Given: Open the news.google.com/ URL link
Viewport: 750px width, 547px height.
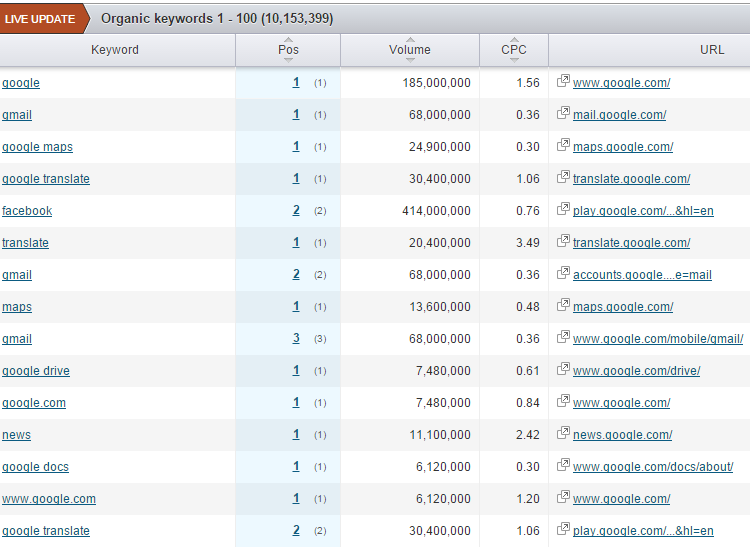Looking at the screenshot, I should 623,435.
